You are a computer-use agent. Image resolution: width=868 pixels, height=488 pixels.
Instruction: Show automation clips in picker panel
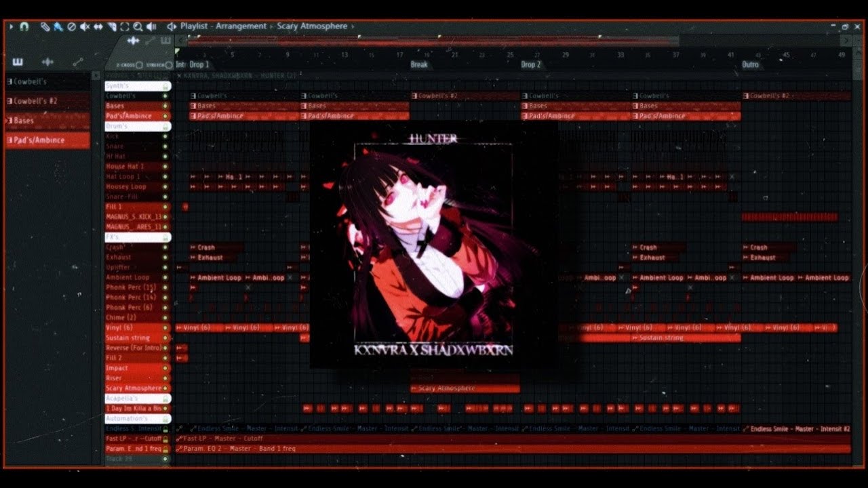point(77,62)
